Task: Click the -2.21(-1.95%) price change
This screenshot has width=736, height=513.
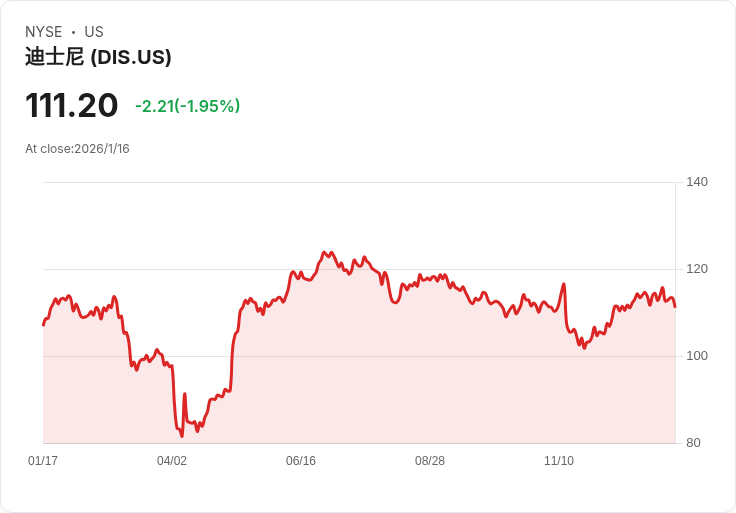Action: coord(188,106)
